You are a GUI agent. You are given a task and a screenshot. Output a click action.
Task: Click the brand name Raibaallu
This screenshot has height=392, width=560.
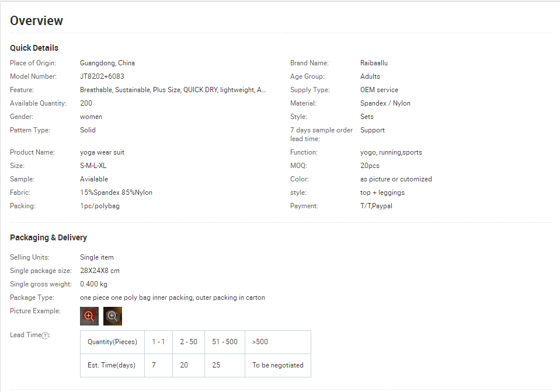[374, 63]
